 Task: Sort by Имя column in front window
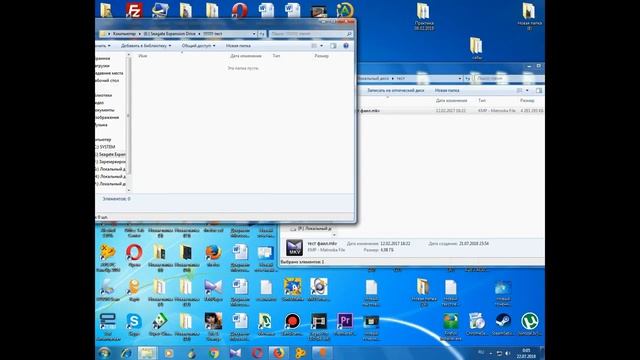click(x=143, y=56)
